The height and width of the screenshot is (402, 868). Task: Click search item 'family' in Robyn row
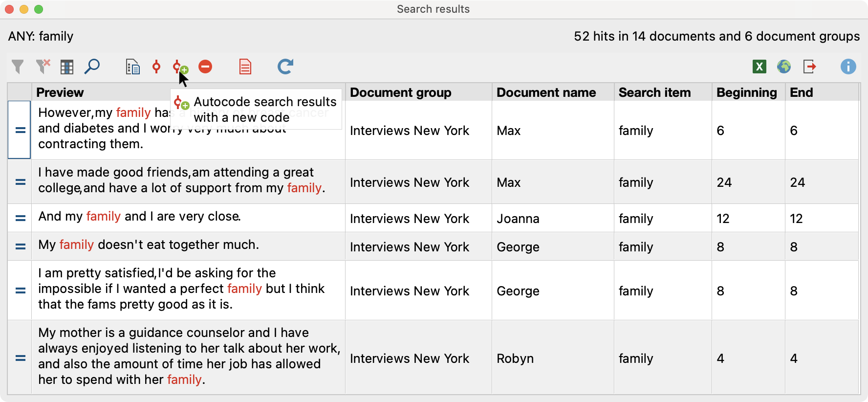coord(636,358)
